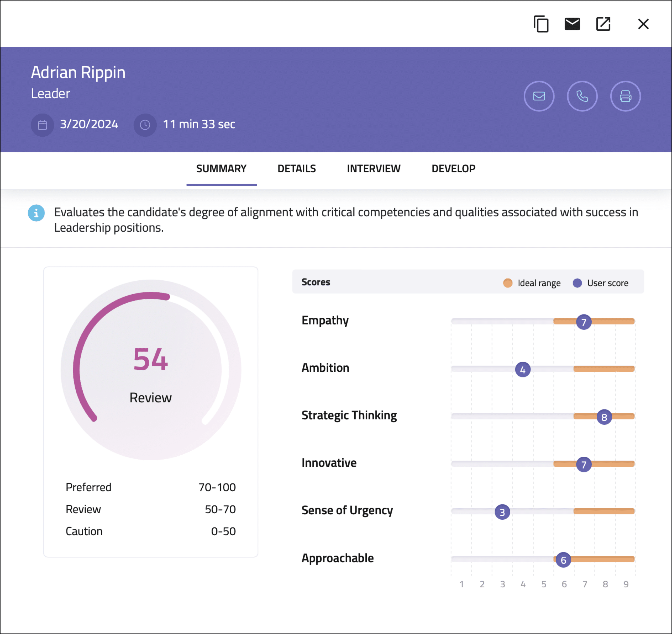
Task: Open report in new window icon
Action: [603, 24]
